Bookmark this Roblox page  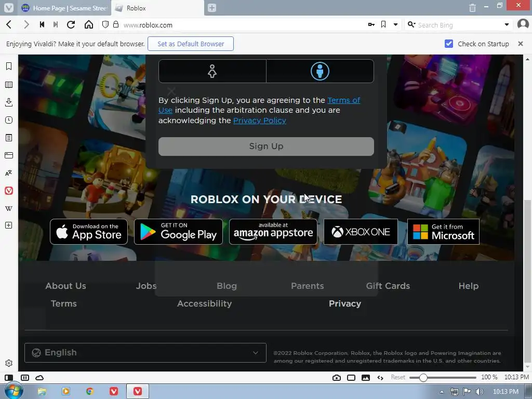[383, 24]
